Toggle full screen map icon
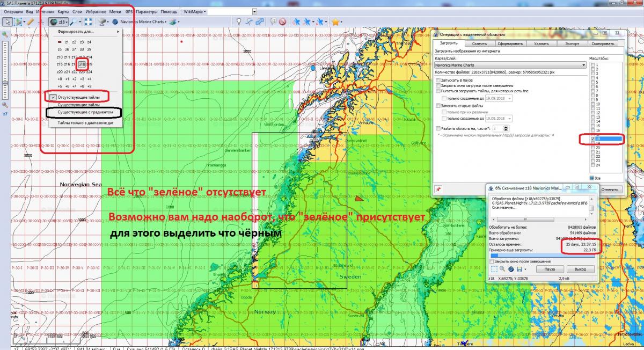 pos(89,22)
